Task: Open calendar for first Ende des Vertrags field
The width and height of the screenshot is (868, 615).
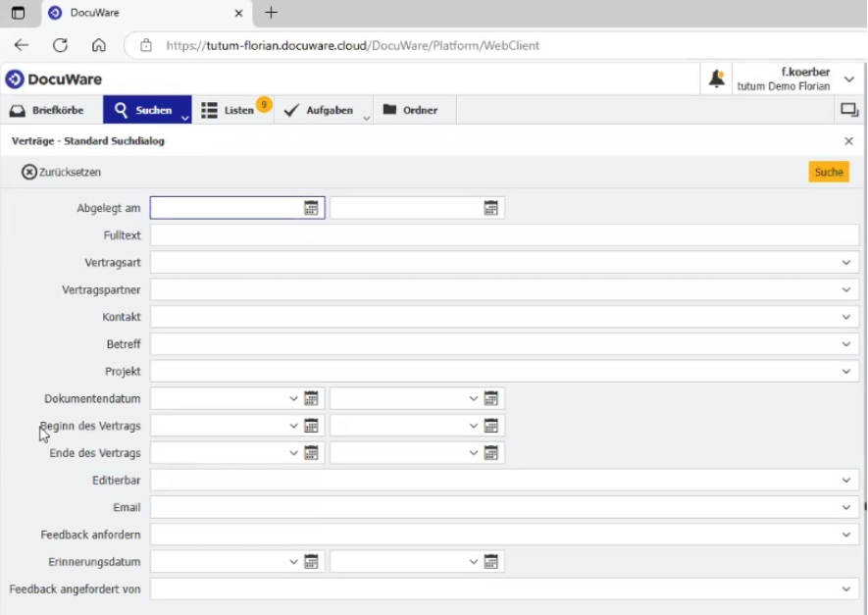Action: 311,453
